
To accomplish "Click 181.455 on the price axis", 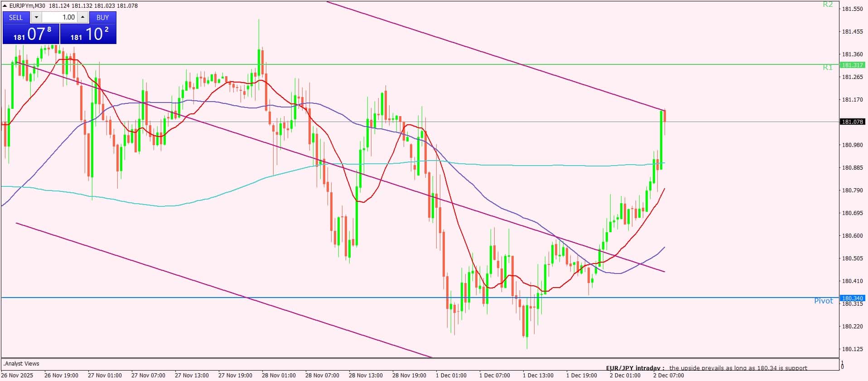I will [x=852, y=31].
